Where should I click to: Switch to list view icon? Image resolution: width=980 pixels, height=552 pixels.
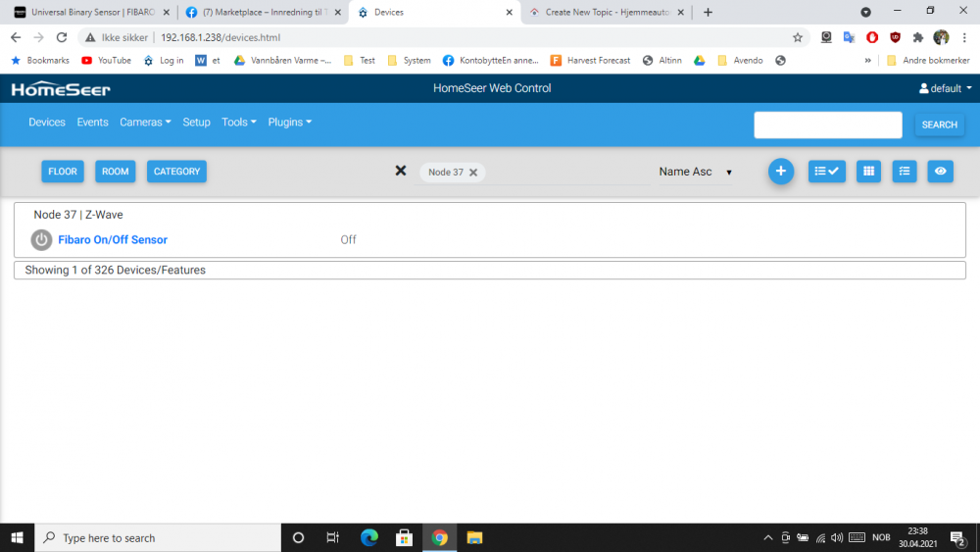point(905,172)
